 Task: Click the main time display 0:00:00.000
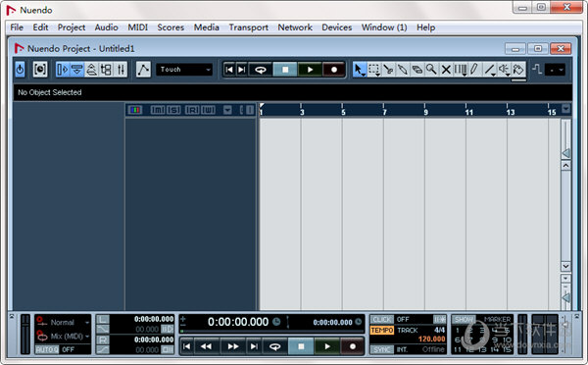[238, 322]
